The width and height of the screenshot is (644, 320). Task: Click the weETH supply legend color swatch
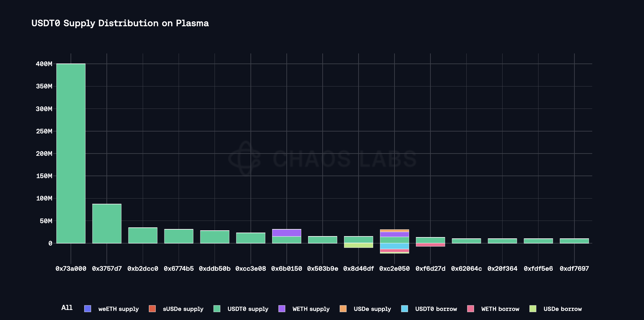pyautogui.click(x=87, y=309)
